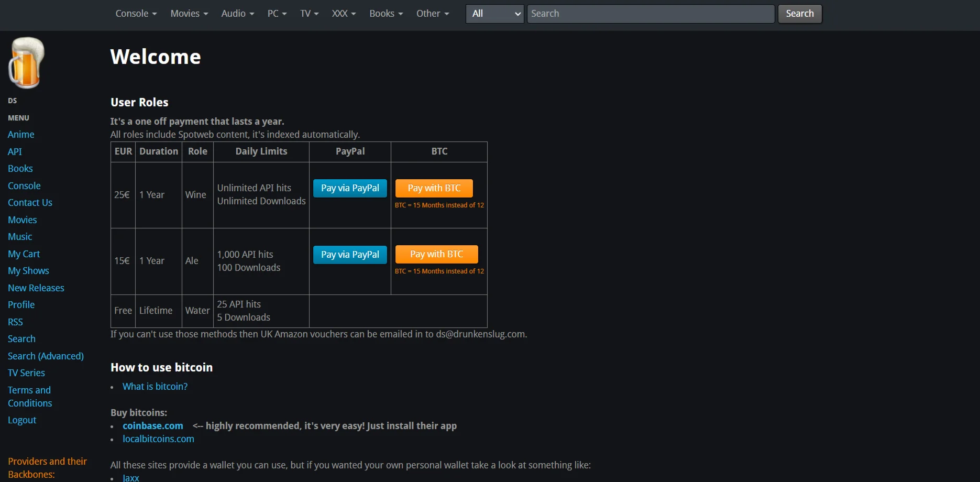Open the Audio dropdown menu
Screen dimensions: 980x482
pos(237,14)
